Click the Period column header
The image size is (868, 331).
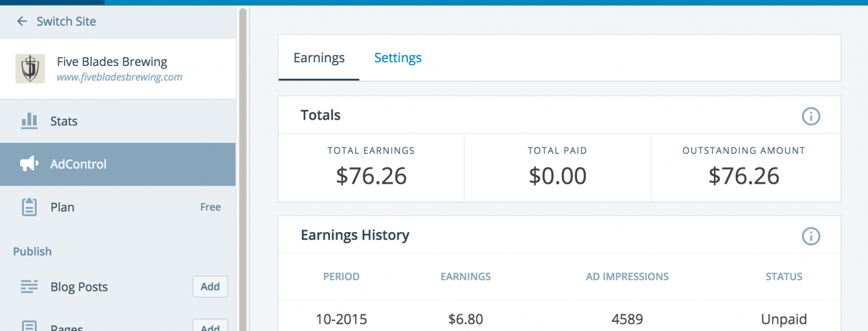pos(341,277)
